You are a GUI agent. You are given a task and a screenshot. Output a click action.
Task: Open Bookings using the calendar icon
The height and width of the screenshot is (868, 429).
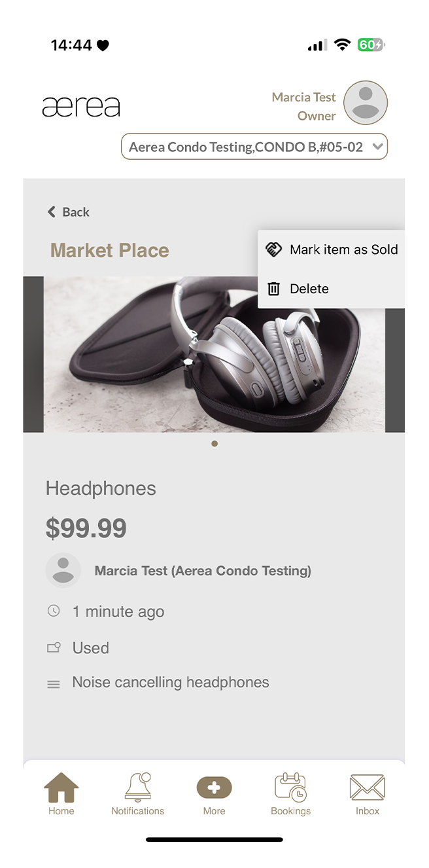click(290, 787)
